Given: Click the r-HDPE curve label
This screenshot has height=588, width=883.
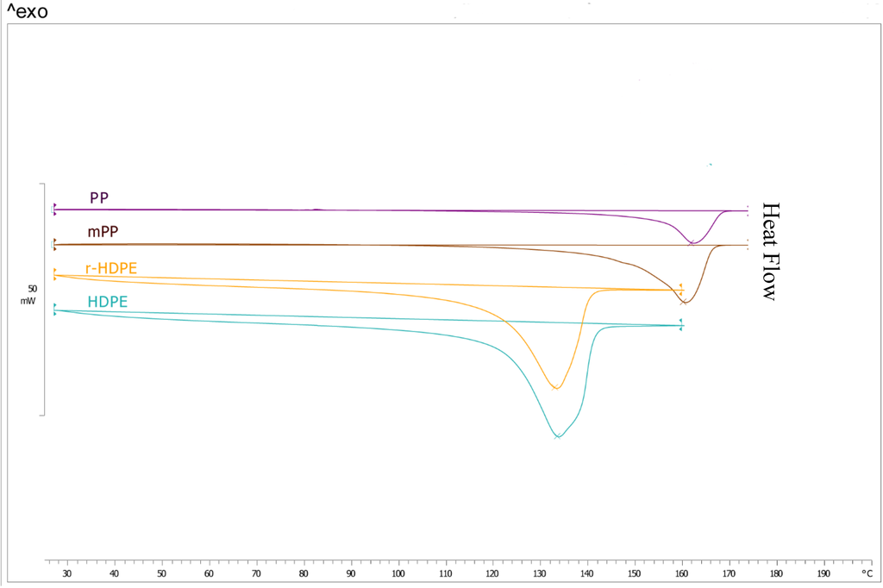Looking at the screenshot, I should pyautogui.click(x=111, y=268).
